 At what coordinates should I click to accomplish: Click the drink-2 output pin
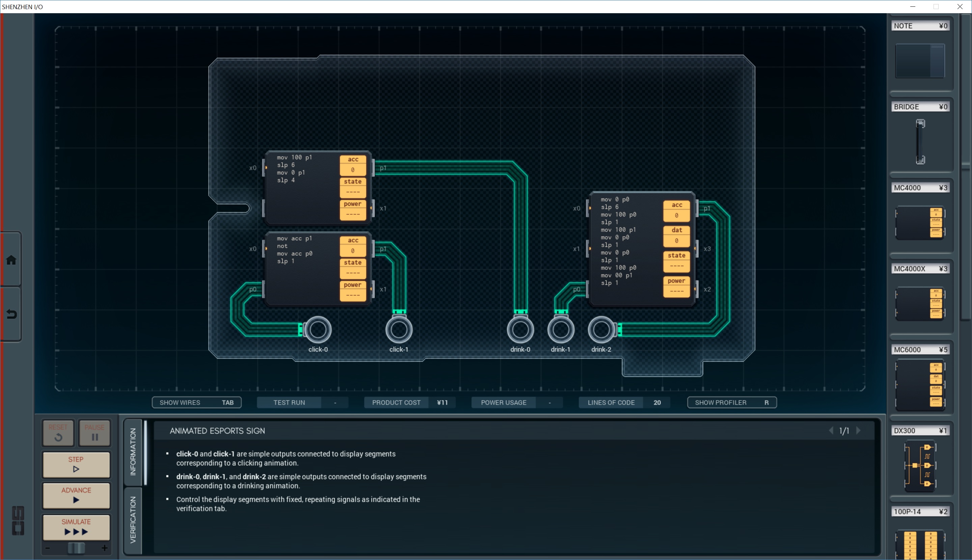[x=601, y=330]
